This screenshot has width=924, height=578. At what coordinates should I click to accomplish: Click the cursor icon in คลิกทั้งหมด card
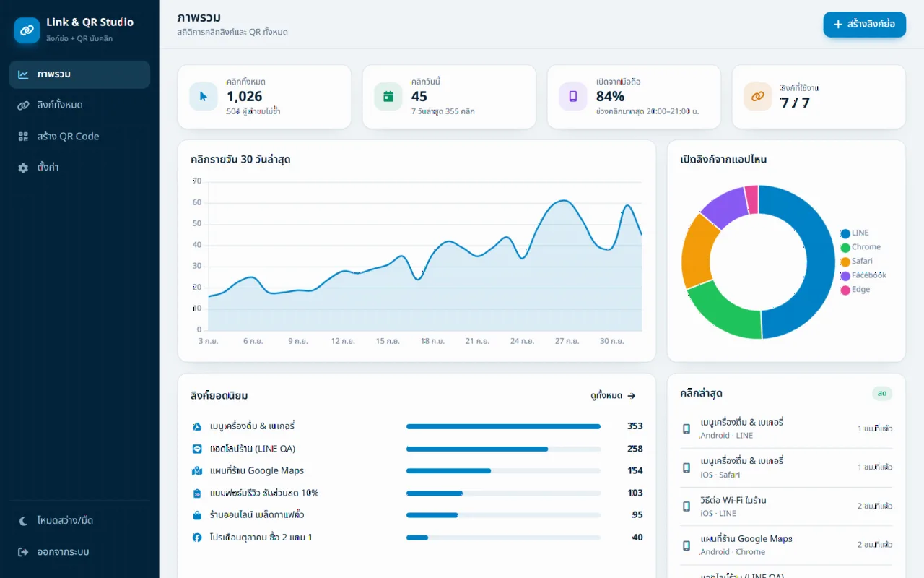pos(204,97)
